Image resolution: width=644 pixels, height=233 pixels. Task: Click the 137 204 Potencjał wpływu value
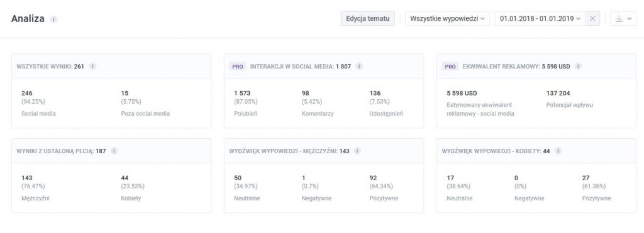[x=570, y=99]
